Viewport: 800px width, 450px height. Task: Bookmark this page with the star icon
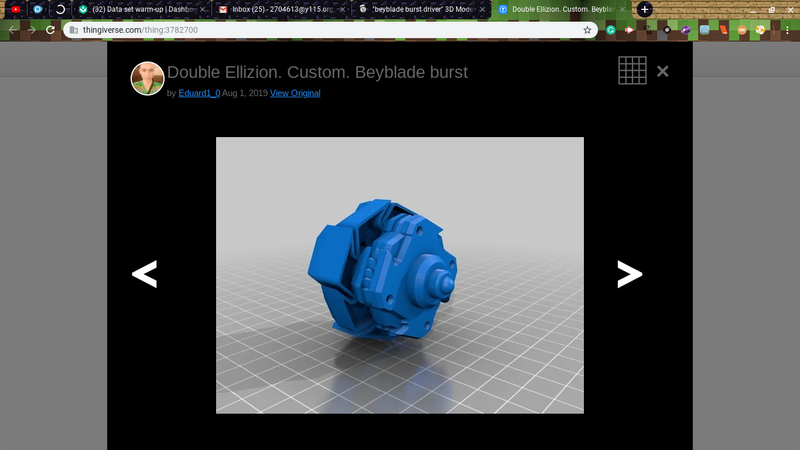tap(588, 30)
